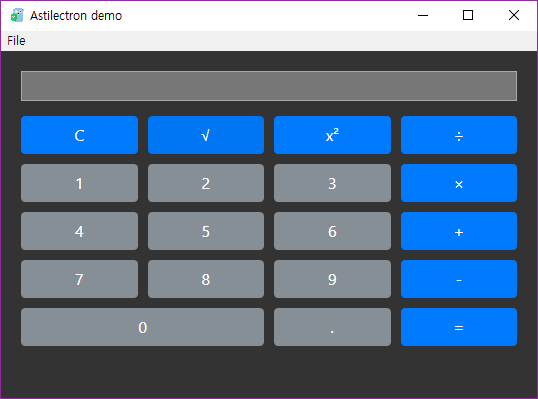Image resolution: width=538 pixels, height=399 pixels.
Task: Tap the multiplication operator
Action: (459, 183)
